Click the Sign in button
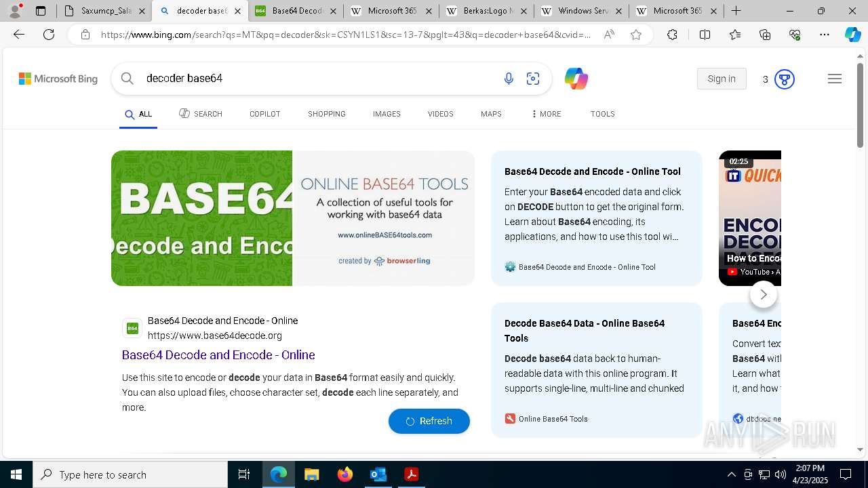 (722, 79)
